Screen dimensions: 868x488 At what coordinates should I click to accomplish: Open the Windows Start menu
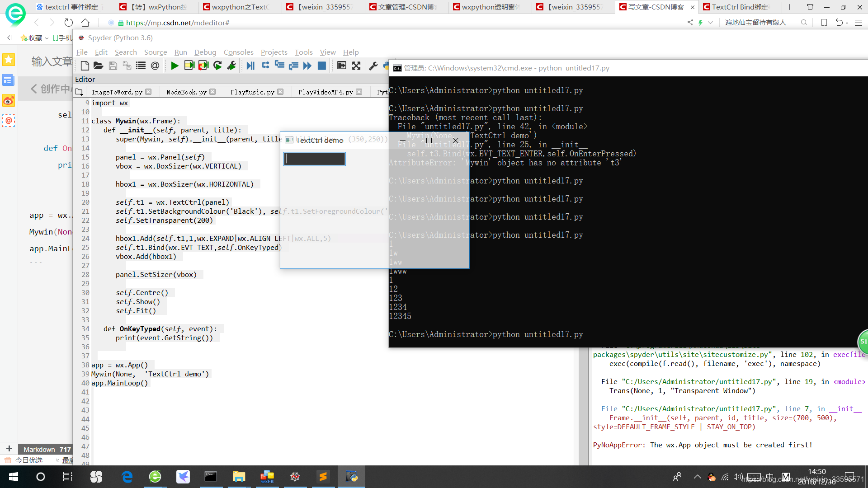[x=14, y=477]
